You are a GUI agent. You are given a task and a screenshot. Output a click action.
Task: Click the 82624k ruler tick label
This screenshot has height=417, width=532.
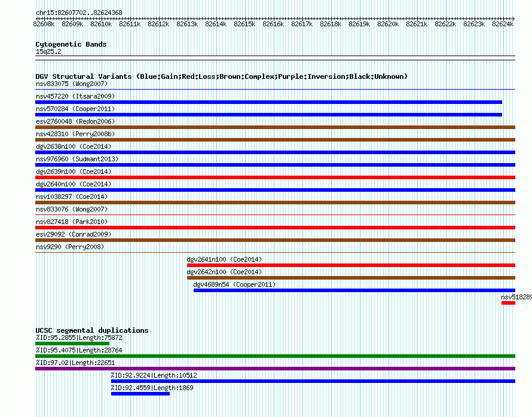pyautogui.click(x=503, y=24)
